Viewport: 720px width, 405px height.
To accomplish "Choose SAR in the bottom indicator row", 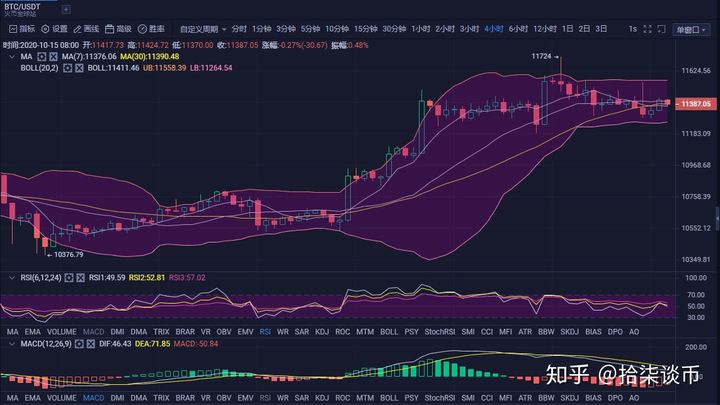I will [302, 398].
